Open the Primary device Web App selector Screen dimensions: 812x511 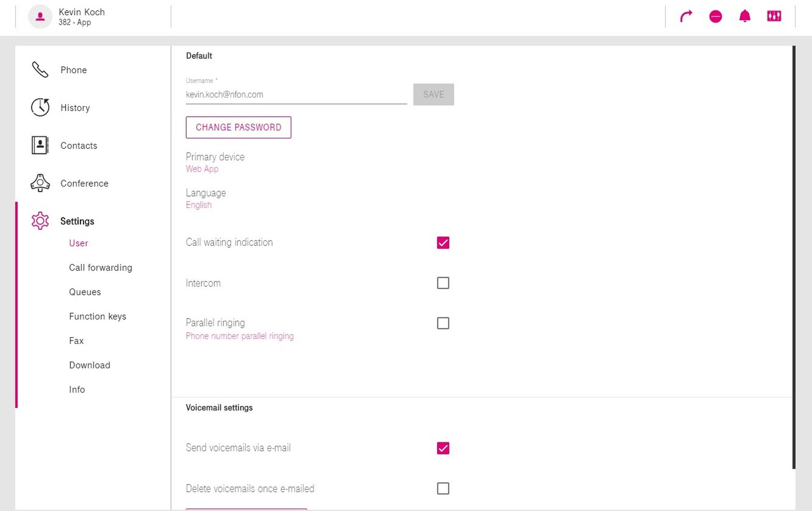tap(202, 169)
